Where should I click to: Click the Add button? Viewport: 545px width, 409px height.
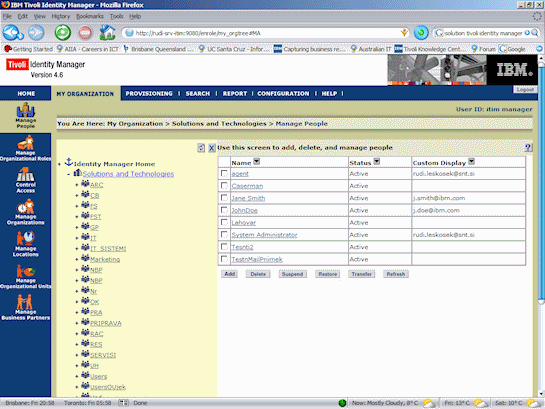point(229,274)
